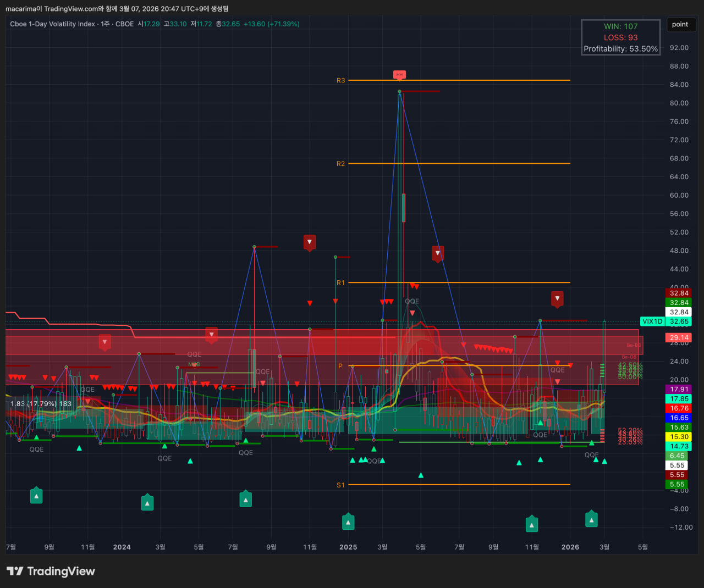Image resolution: width=704 pixels, height=588 pixels.
Task: Click the green buy signal marker near 2026
Action: pyautogui.click(x=591, y=519)
